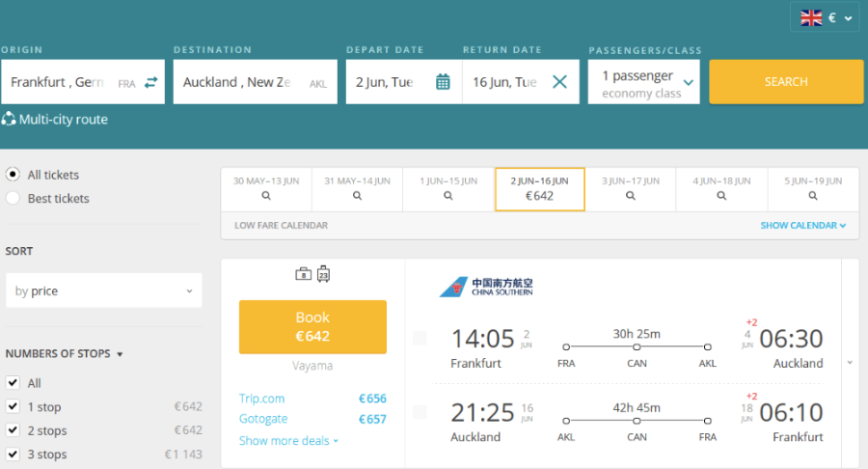868x469 pixels.
Task: Click the 06:10 Frankfurt arrival time
Action: pyautogui.click(x=791, y=412)
